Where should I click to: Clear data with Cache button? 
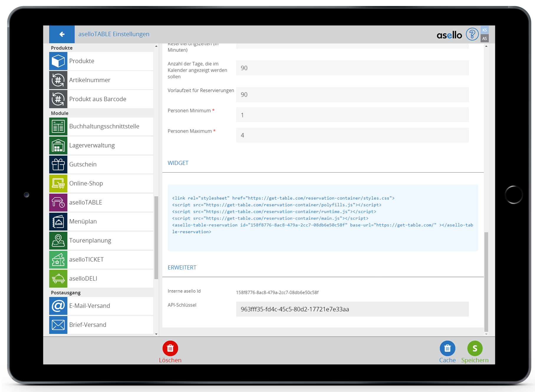click(447, 349)
